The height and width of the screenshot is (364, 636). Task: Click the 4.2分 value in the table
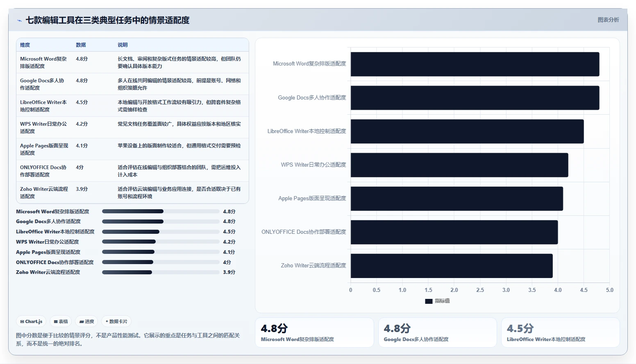[82, 124]
